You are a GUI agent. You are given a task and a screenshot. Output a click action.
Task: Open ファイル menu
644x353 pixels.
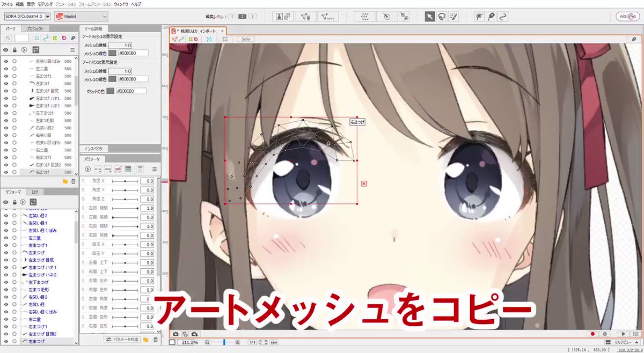coord(8,4)
